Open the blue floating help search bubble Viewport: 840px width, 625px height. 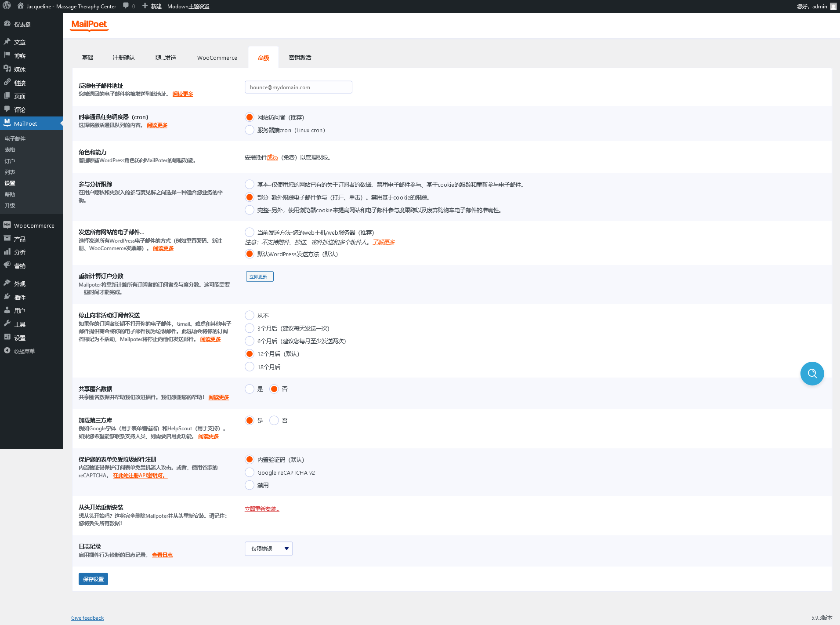coord(812,374)
